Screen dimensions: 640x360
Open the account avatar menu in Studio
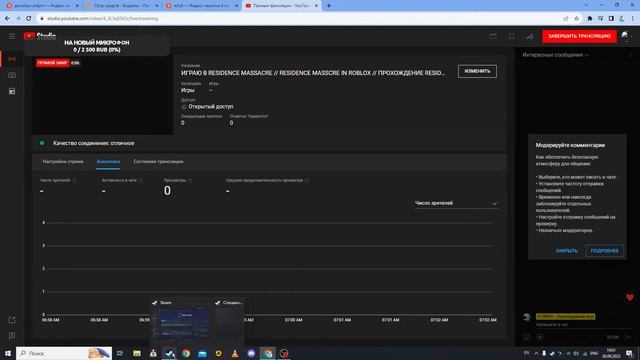[625, 36]
